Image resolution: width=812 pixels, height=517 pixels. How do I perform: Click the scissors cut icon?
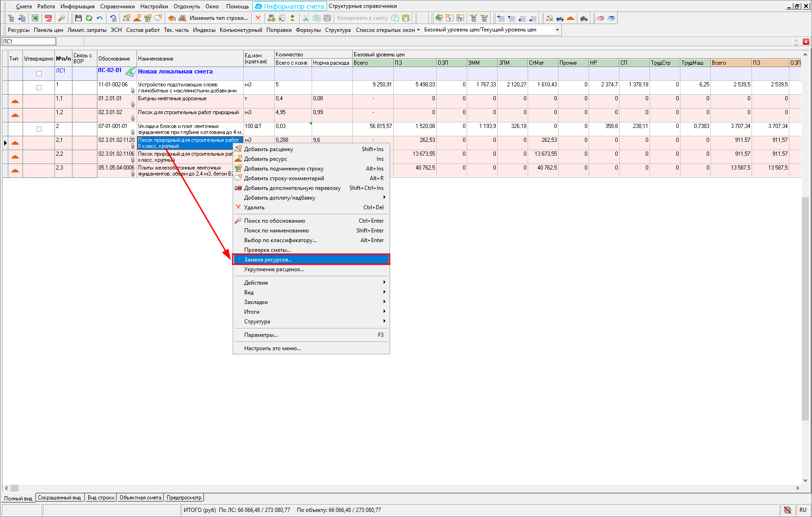click(x=306, y=18)
